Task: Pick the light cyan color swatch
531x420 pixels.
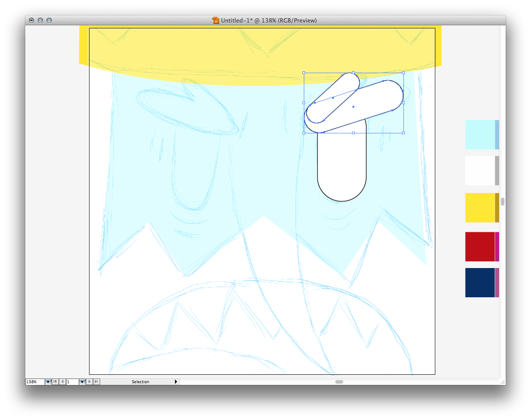Action: tap(480, 135)
